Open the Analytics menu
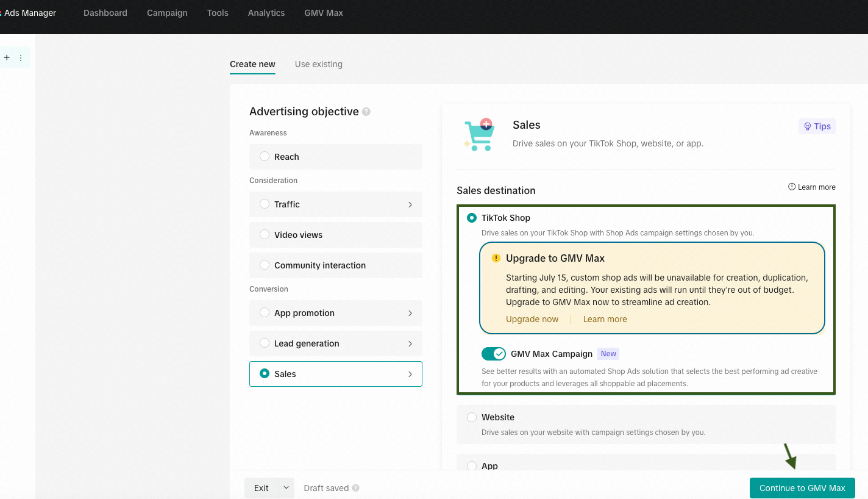Viewport: 868px width, 499px height. (x=266, y=13)
